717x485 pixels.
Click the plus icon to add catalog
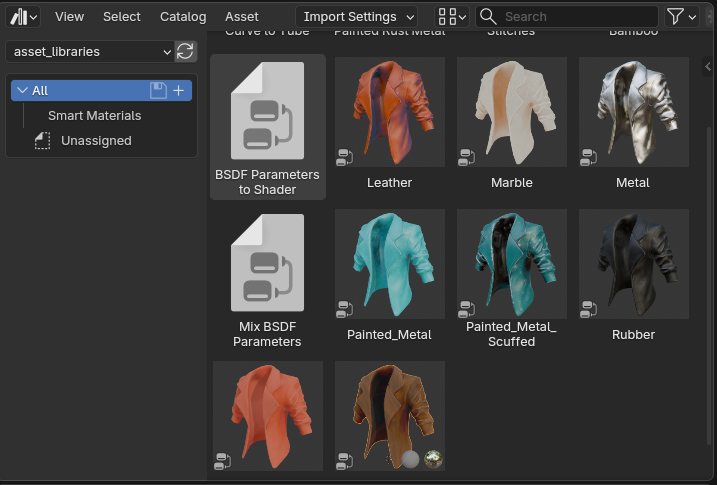click(179, 90)
